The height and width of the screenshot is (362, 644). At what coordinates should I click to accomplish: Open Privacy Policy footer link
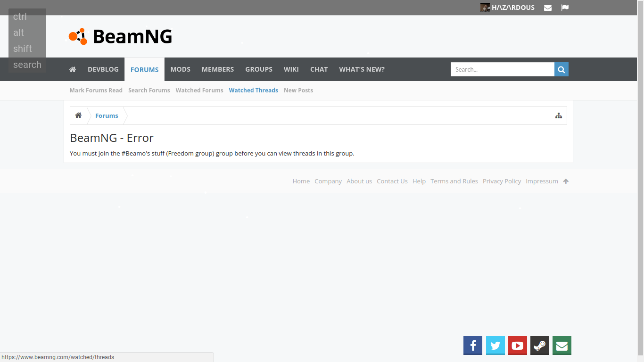pos(502,181)
